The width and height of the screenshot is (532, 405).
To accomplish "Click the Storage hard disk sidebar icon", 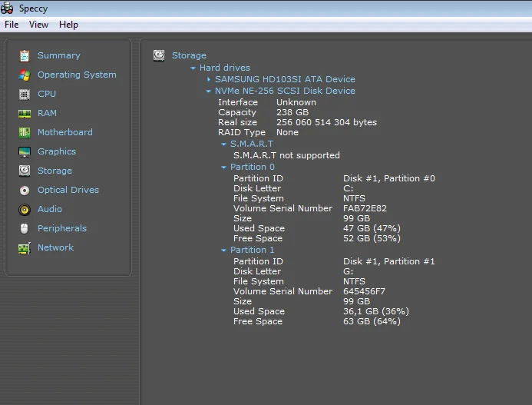I will [x=25, y=171].
